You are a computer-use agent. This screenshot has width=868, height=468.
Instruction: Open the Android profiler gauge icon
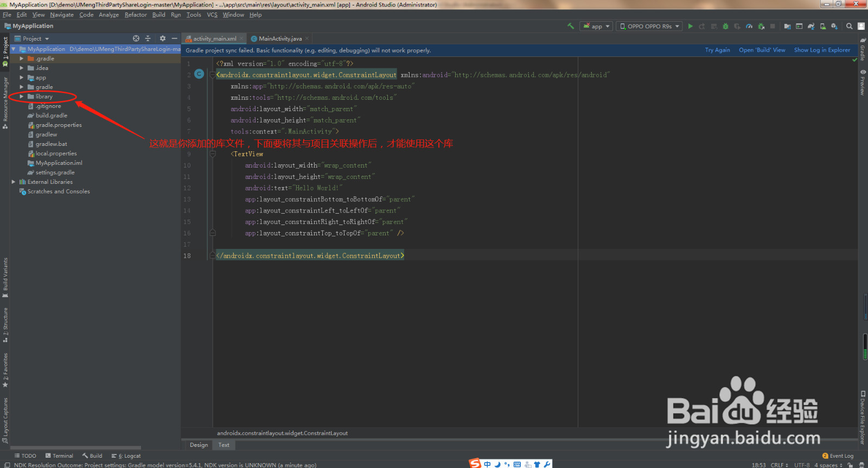[x=749, y=26]
